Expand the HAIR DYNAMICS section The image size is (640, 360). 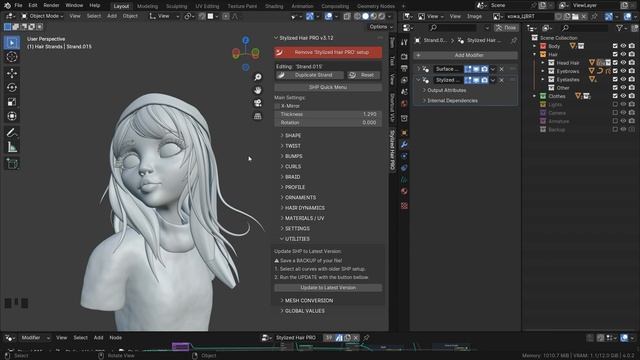click(x=303, y=208)
